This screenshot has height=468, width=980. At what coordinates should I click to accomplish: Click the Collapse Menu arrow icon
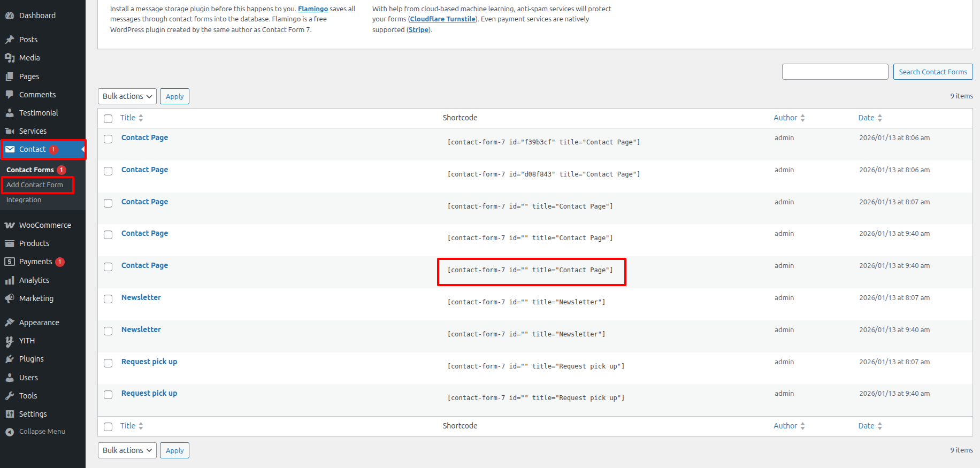click(10, 432)
